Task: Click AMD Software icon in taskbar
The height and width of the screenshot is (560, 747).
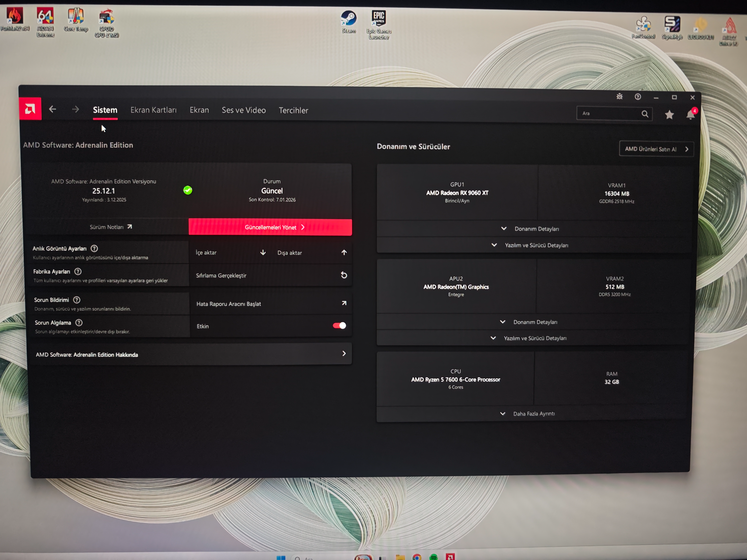Action: pyautogui.click(x=450, y=556)
